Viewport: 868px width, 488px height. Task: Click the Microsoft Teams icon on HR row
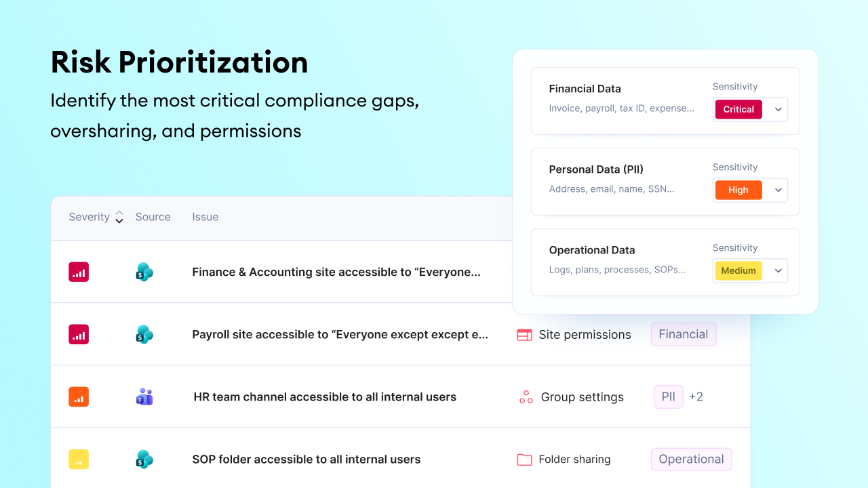144,396
